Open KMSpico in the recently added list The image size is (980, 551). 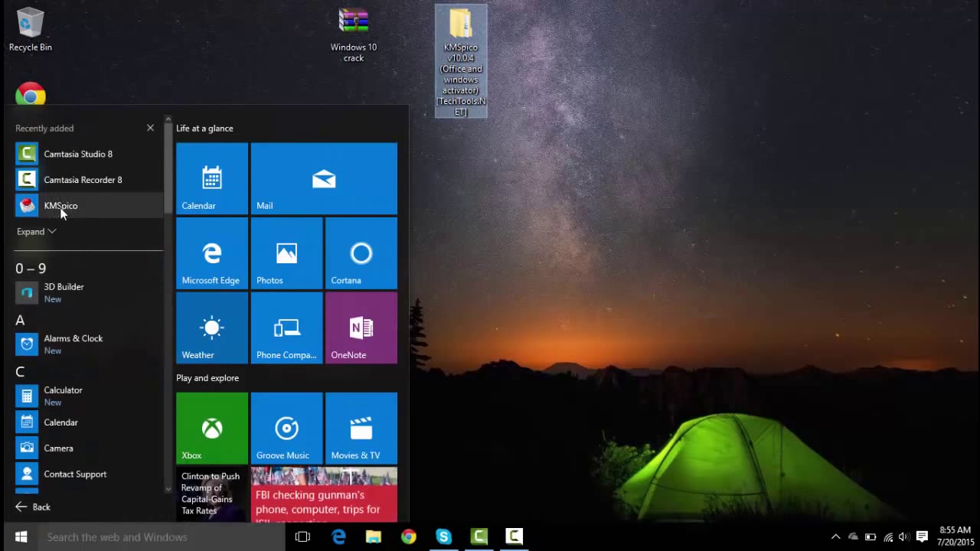click(x=88, y=206)
